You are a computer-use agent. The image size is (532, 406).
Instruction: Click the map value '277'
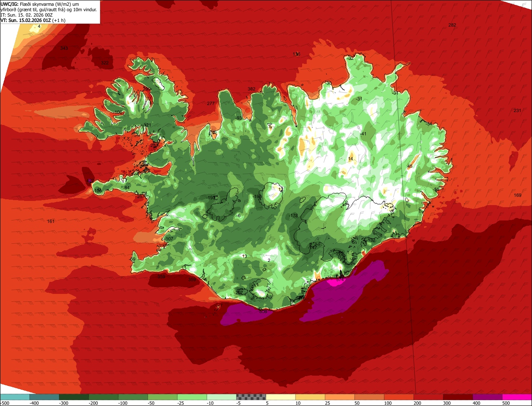coord(211,103)
